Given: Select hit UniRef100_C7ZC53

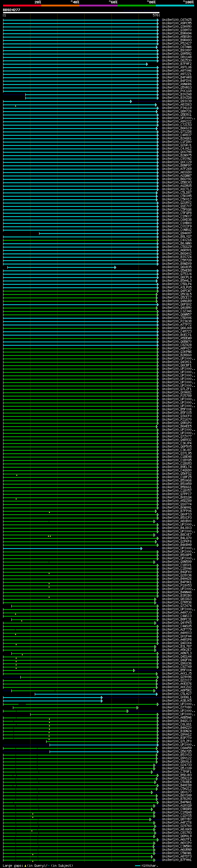Looking at the screenshot, I should pyautogui.click(x=177, y=125).
